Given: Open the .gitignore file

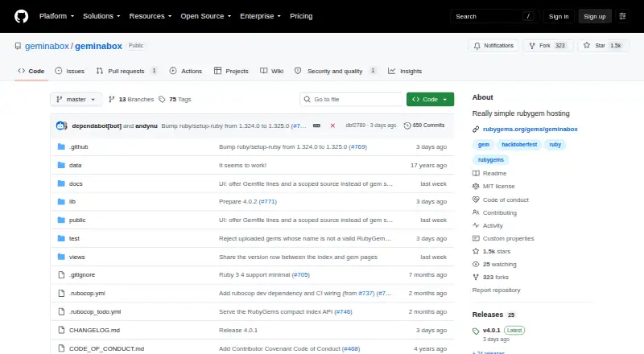Looking at the screenshot, I should (x=82, y=274).
